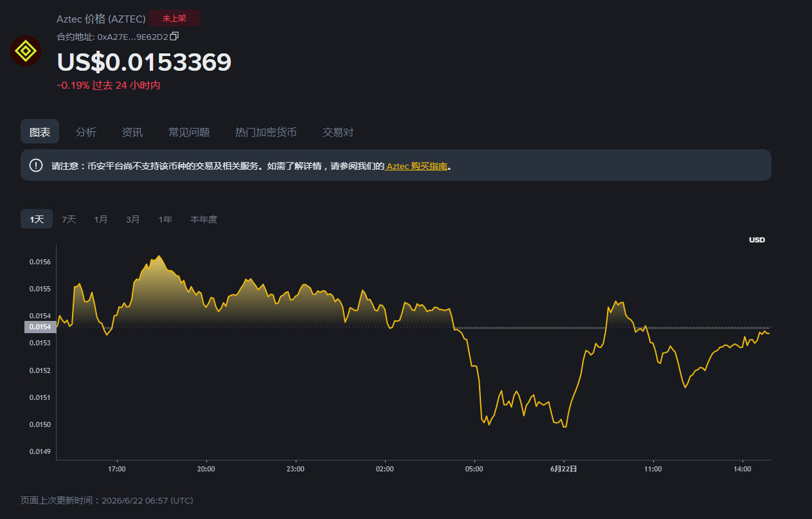Click the 23:00 time axis label

[x=296, y=469]
